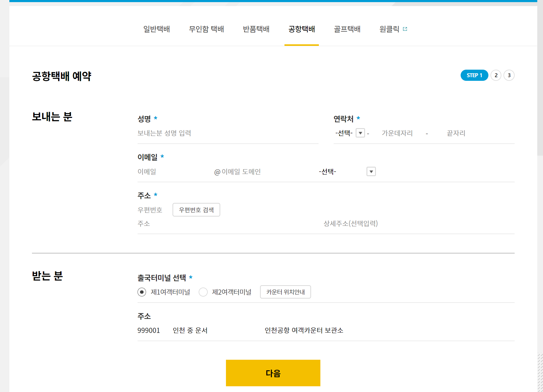This screenshot has width=543, height=392.
Task: Click the 인천공항 여객카운터 보관소 text
Action: [x=304, y=330]
